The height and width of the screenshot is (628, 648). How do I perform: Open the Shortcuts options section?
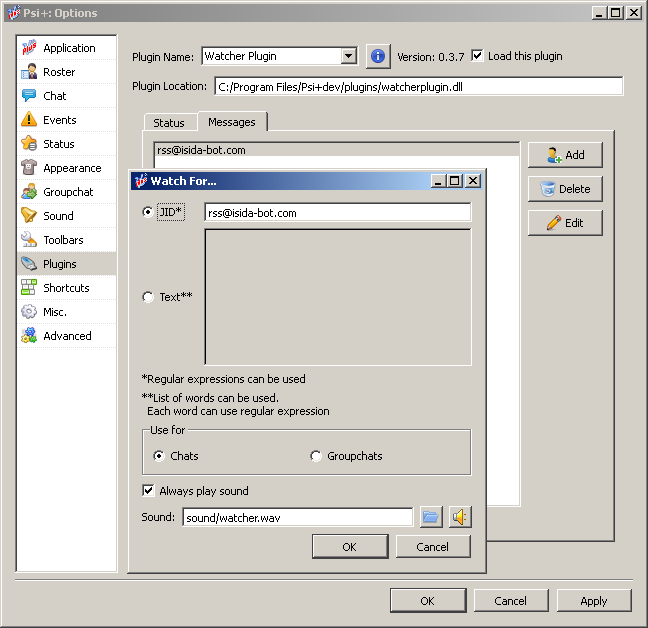(66, 288)
